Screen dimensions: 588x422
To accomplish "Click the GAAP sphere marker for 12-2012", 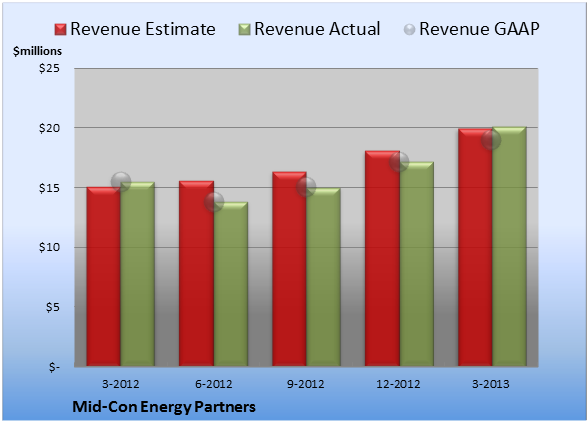I will coord(399,162).
